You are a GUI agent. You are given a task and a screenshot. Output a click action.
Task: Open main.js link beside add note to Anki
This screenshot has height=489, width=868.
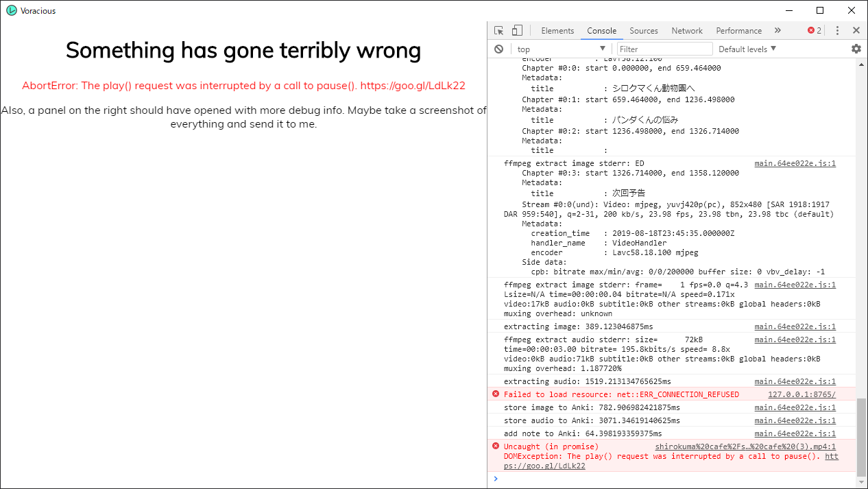tap(795, 433)
